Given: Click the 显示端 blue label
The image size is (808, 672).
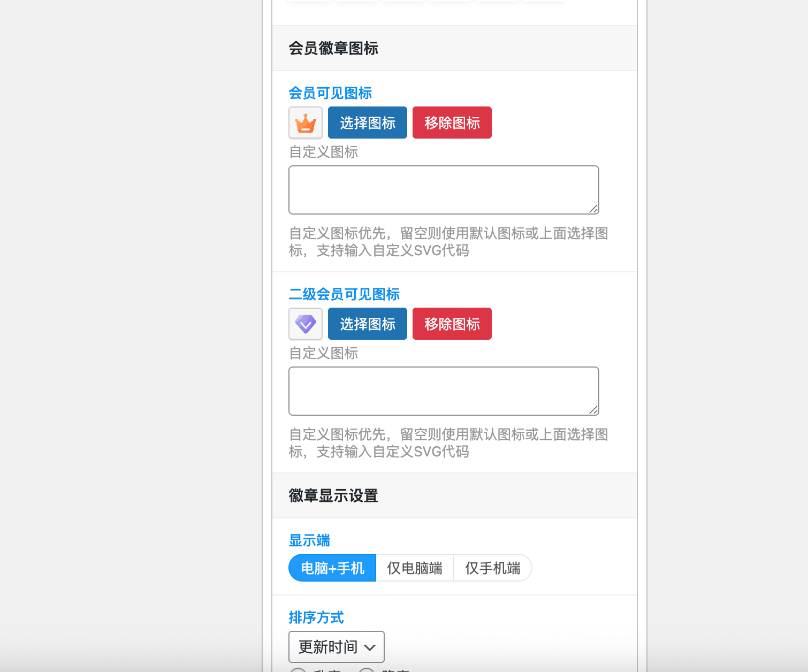Looking at the screenshot, I should click(x=309, y=541).
